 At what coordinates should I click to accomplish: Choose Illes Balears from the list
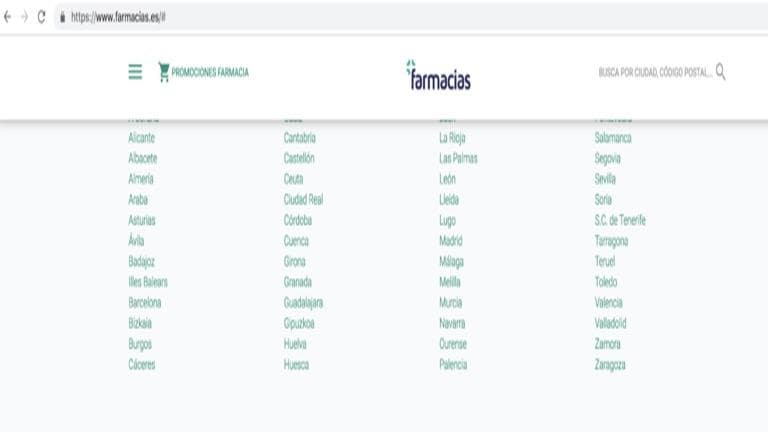coord(148,282)
